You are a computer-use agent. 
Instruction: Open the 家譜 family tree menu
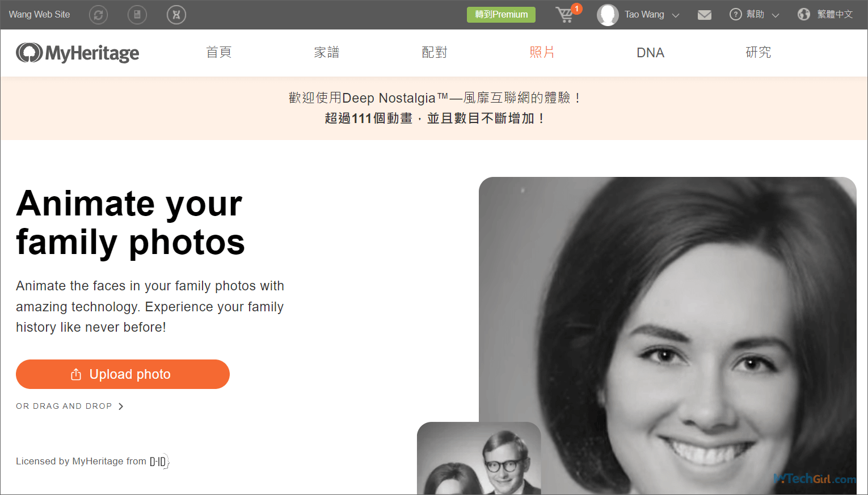[327, 53]
